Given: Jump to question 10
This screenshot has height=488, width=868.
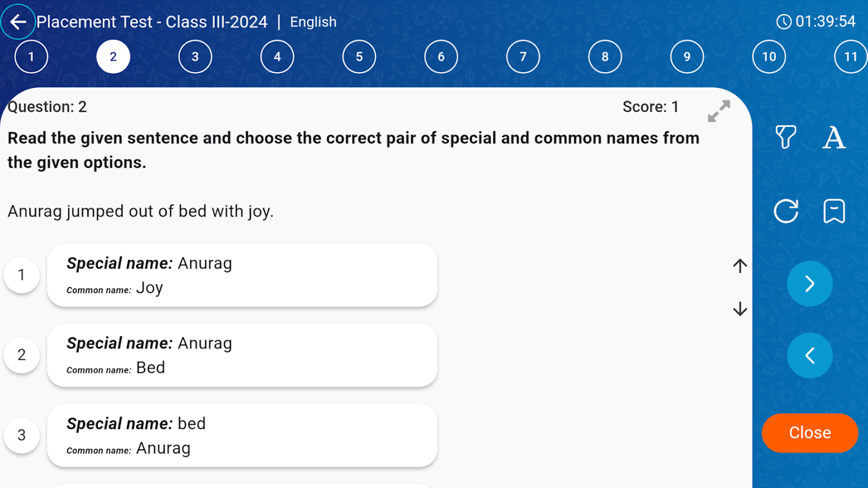Looking at the screenshot, I should click(769, 57).
